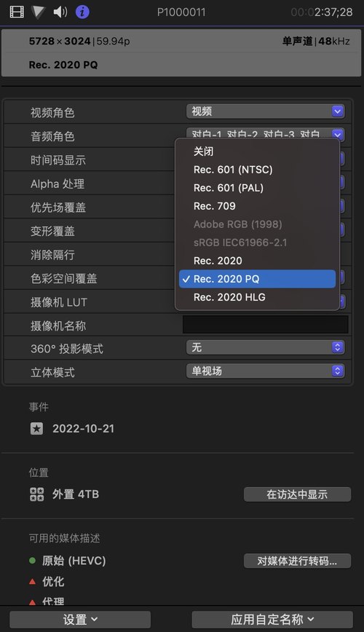
Task: Open the audio inspector speaker icon
Action: (60, 12)
